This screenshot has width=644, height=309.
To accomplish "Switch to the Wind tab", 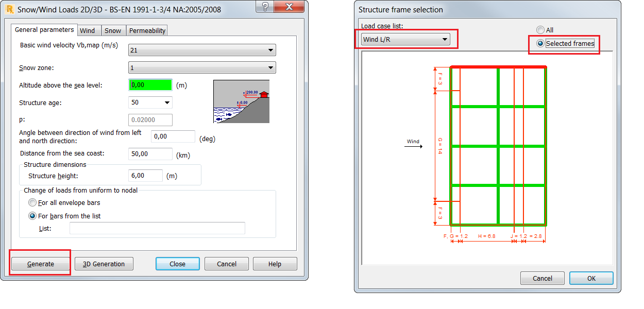I will (89, 30).
